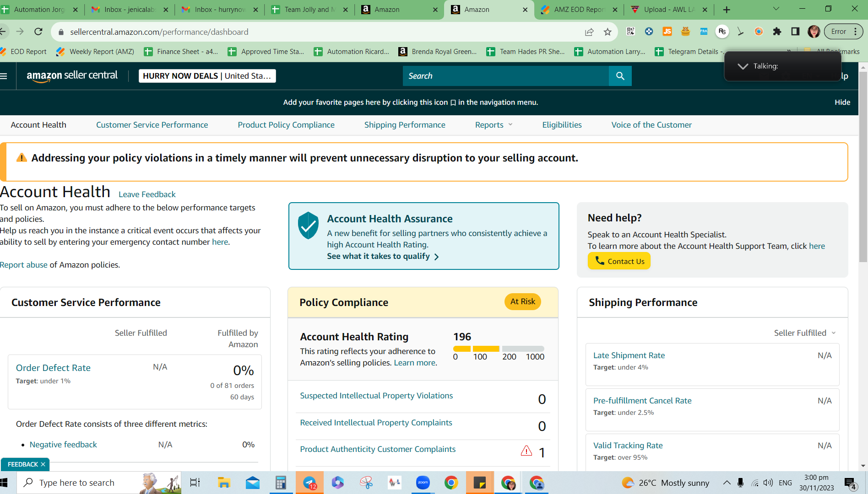Click the Seller Central search field

[506, 76]
